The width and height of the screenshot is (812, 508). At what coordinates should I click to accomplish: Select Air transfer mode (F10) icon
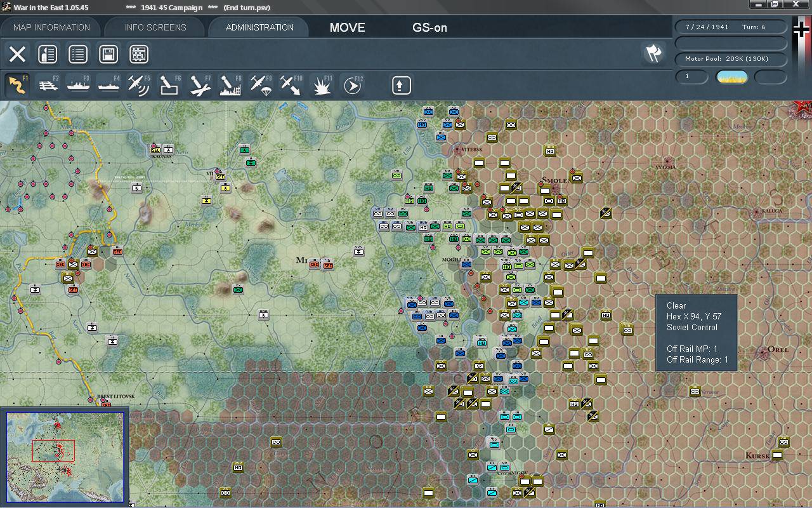click(291, 85)
